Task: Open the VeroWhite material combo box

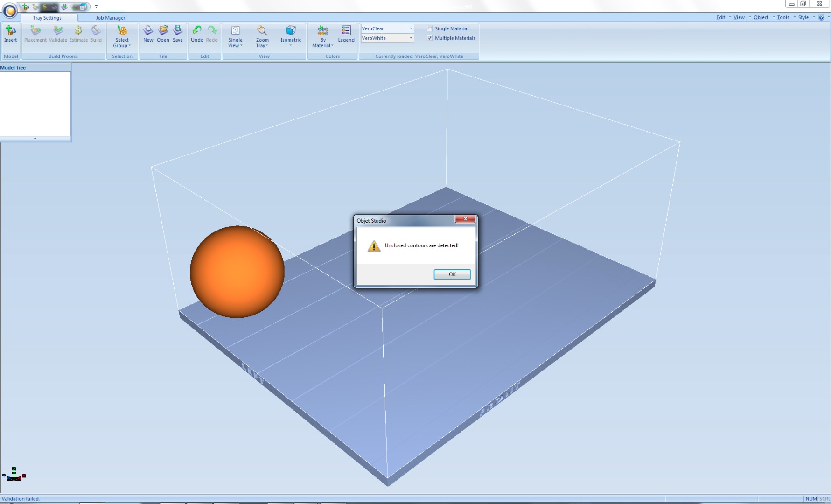Action: pos(387,38)
